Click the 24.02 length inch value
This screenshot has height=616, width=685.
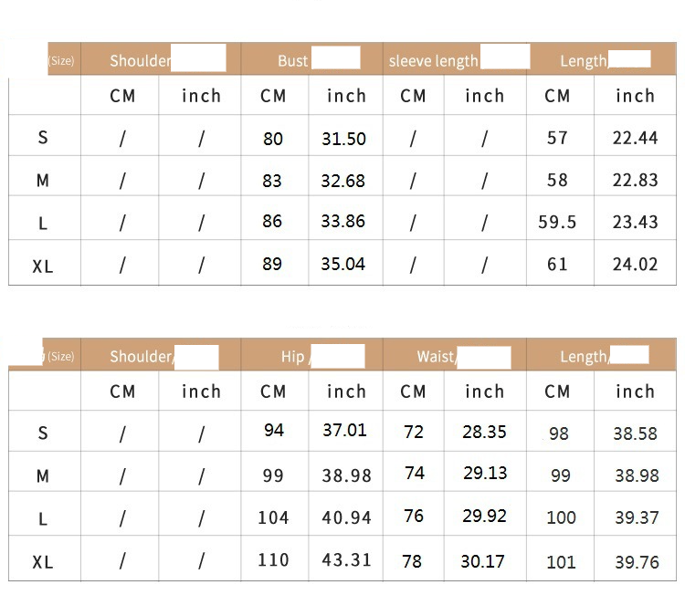pyautogui.click(x=635, y=265)
